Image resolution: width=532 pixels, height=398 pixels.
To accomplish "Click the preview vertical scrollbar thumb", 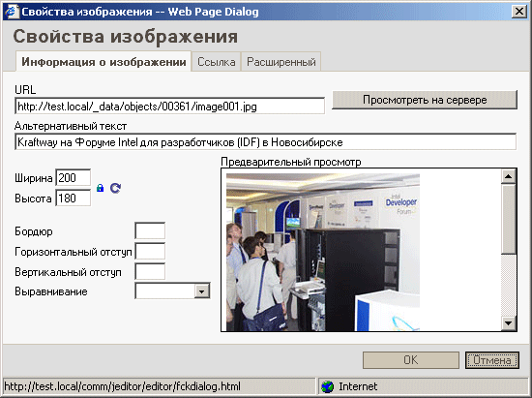I will [x=508, y=218].
